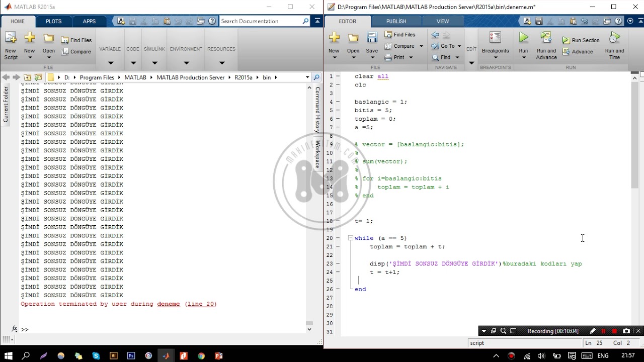This screenshot has height=362, width=644.
Task: Click Run Section button
Action: (581, 40)
